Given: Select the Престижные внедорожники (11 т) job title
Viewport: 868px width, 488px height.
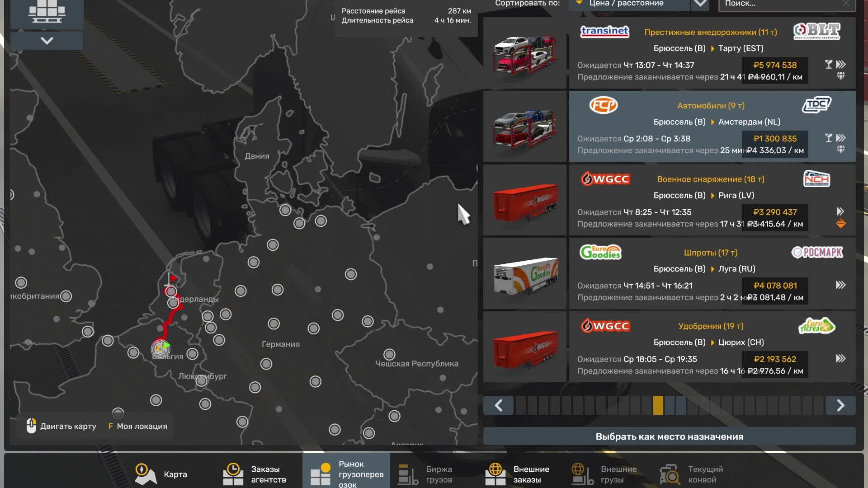Looking at the screenshot, I should [x=711, y=32].
